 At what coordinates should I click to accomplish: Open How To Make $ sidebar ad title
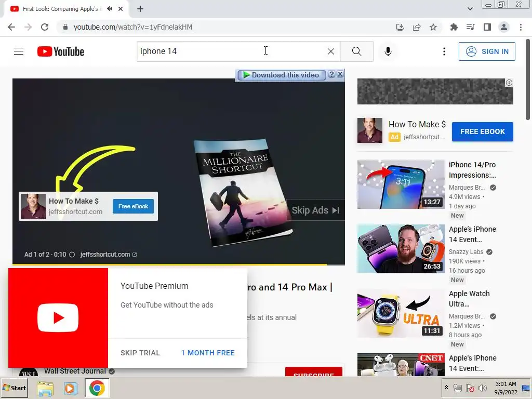[x=417, y=125]
